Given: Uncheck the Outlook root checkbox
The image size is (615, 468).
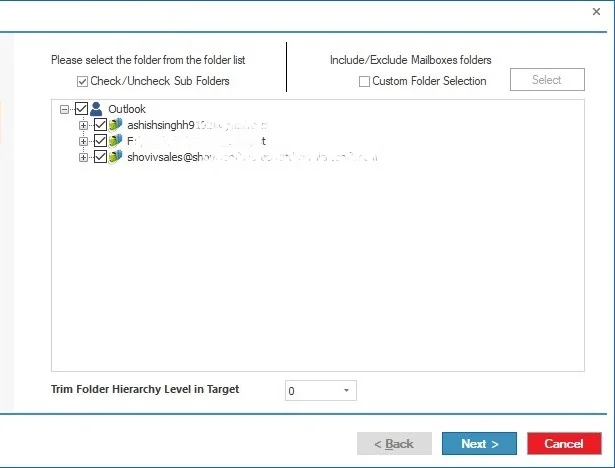Looking at the screenshot, I should (81, 109).
